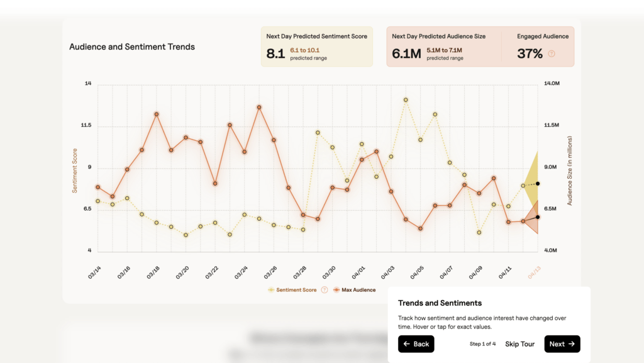Click the Step 1 of 4 indicator

(x=483, y=344)
